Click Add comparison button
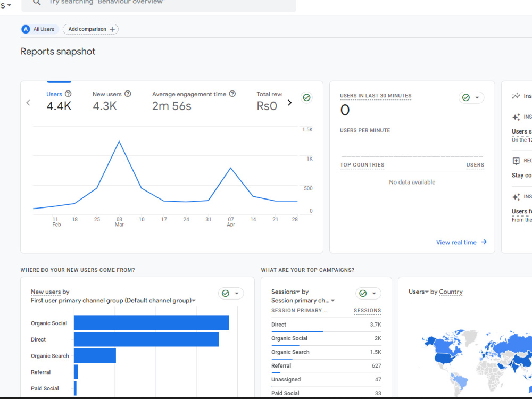The image size is (532, 399). (x=90, y=29)
